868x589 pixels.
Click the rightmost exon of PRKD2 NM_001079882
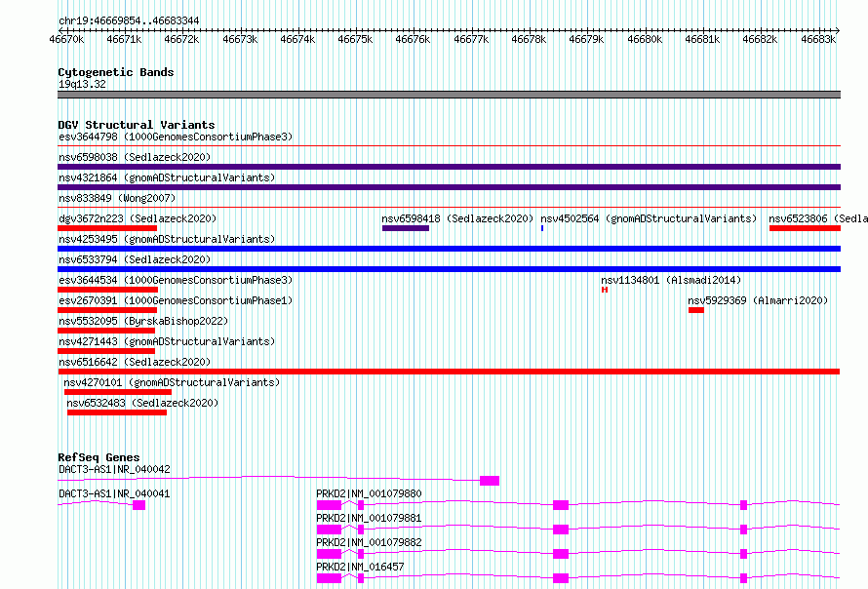[x=743, y=554]
